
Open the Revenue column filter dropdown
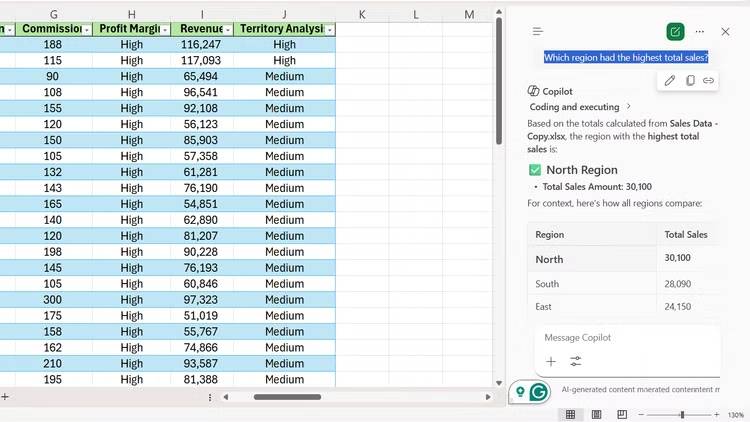click(x=227, y=30)
